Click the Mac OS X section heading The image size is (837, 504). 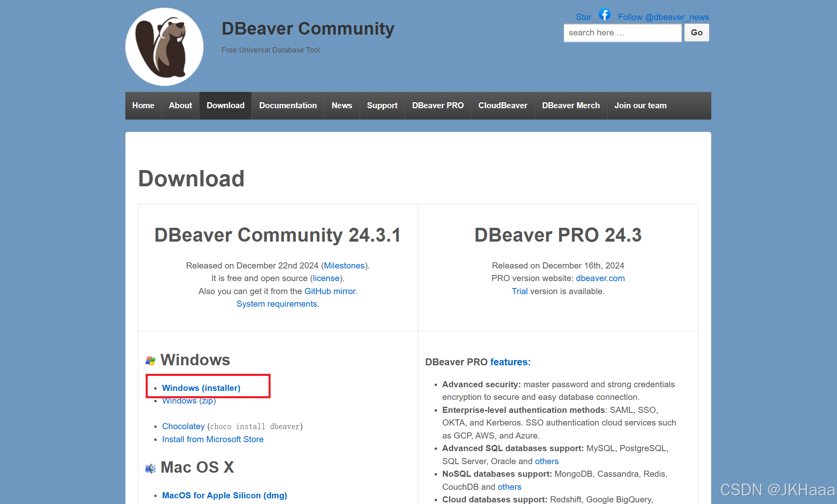point(197,467)
